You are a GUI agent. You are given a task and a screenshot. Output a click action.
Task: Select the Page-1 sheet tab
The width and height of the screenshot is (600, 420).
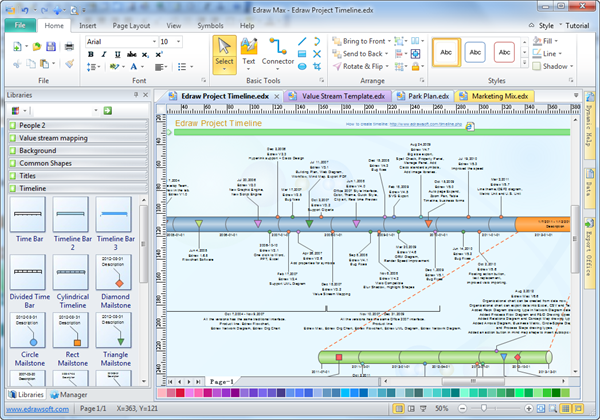222,382
